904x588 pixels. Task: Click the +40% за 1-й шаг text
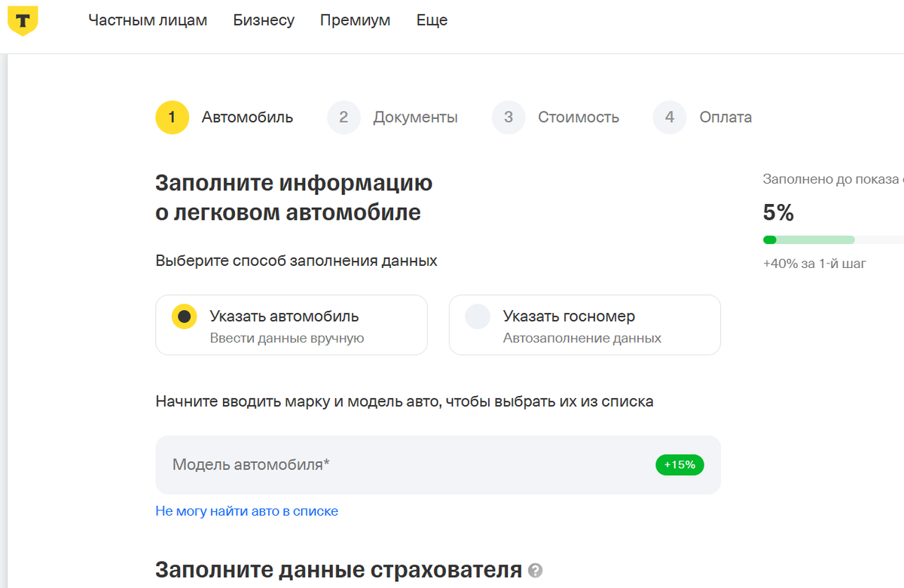pos(815,264)
